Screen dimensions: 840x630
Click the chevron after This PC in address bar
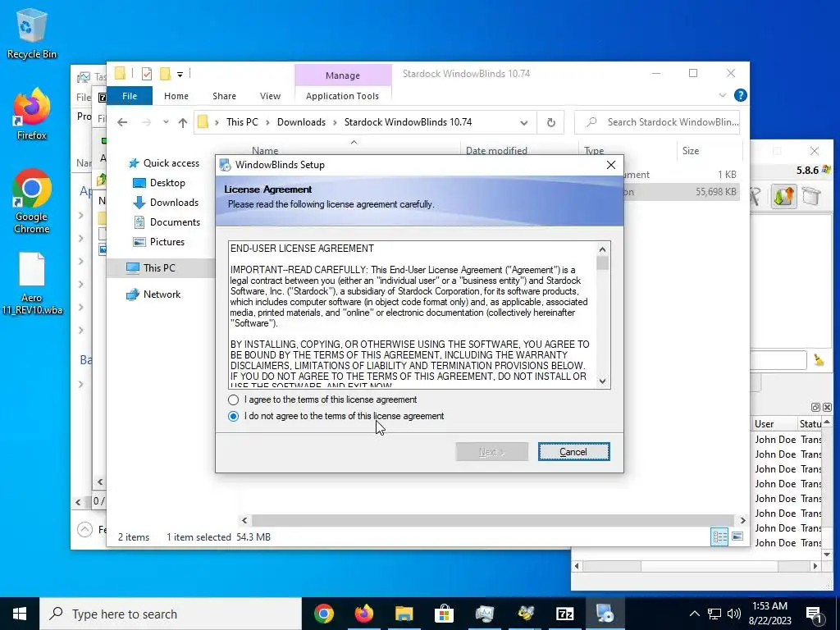click(x=267, y=123)
